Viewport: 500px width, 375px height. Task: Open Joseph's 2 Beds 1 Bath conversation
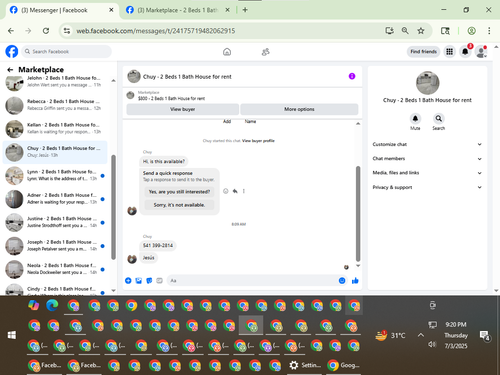tap(55, 246)
